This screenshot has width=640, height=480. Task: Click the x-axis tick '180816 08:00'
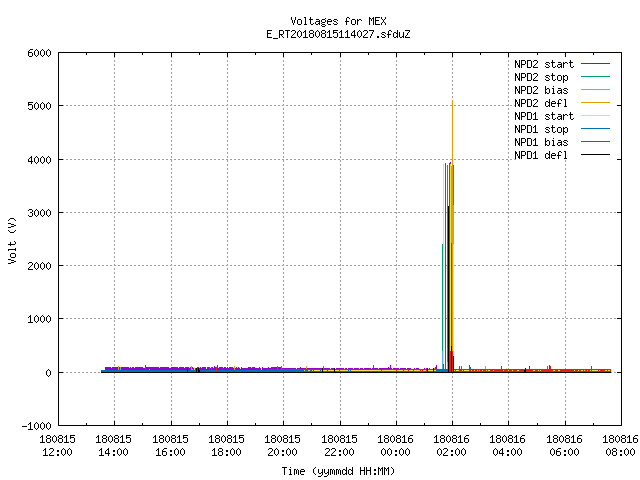(x=620, y=446)
